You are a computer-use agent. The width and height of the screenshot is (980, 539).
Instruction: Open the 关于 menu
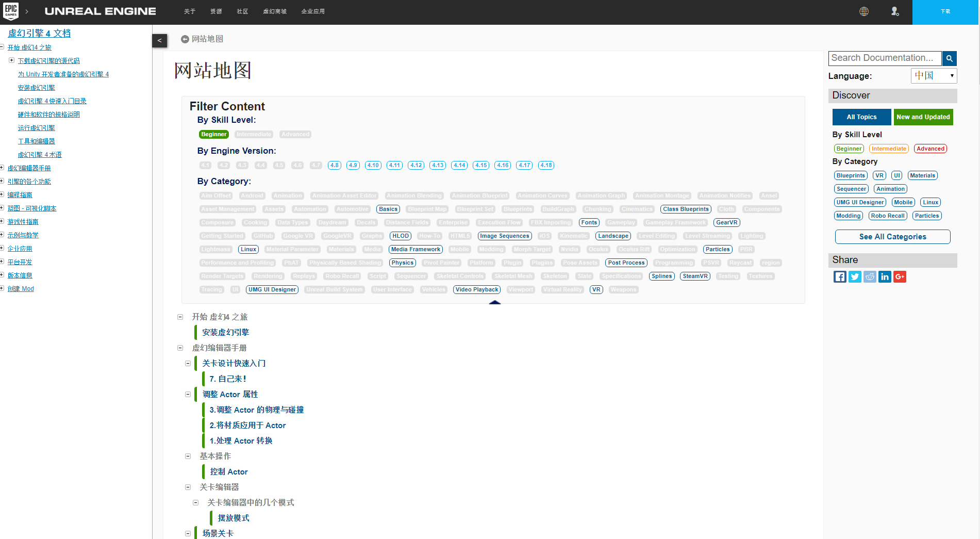[190, 11]
